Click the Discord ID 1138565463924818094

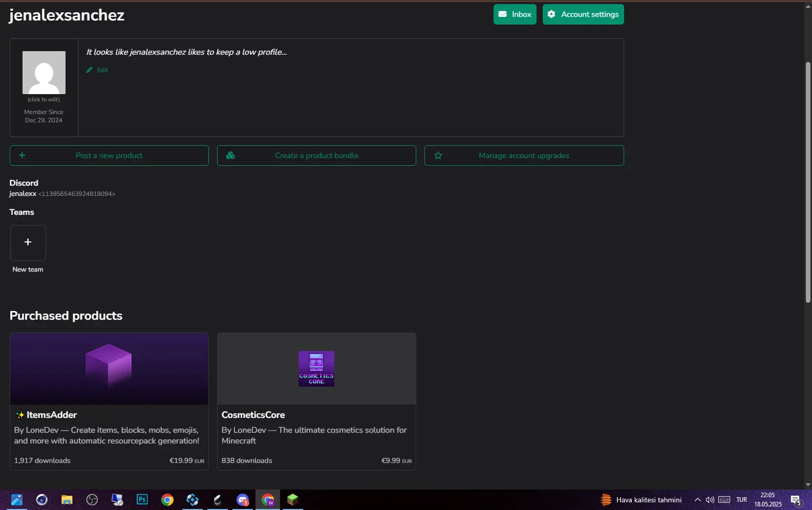pyautogui.click(x=77, y=194)
